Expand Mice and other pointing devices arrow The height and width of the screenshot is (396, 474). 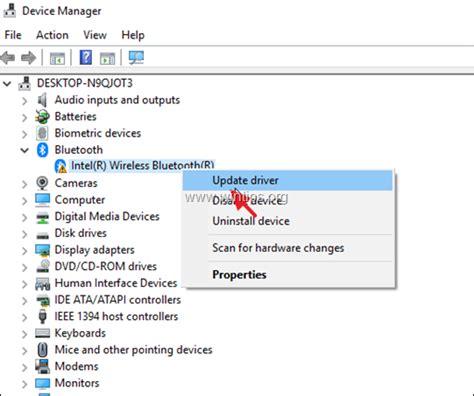24,350
